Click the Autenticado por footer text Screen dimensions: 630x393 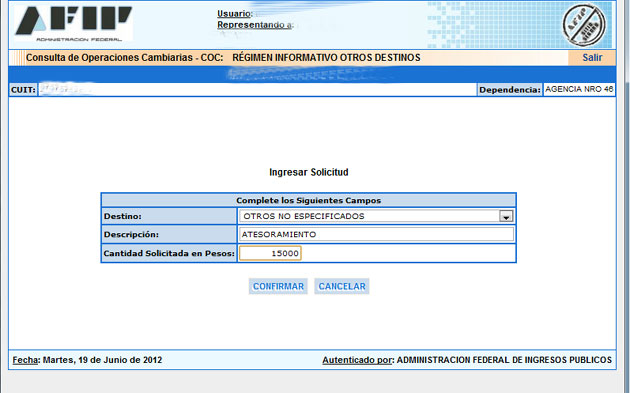point(357,360)
